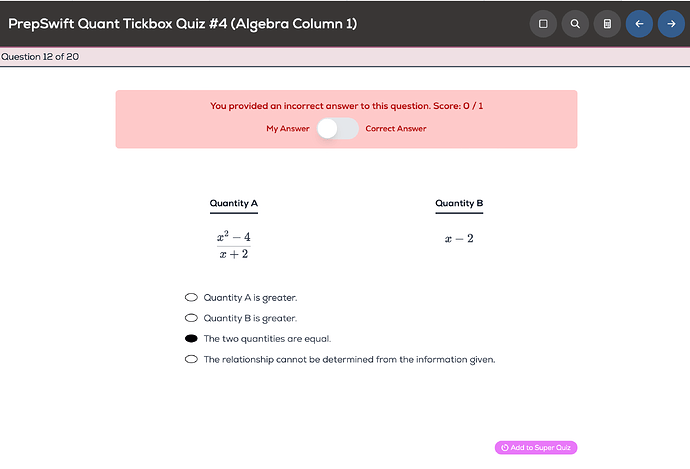690x469 pixels.
Task: Select "Quantity B is greater" option
Action: click(191, 318)
